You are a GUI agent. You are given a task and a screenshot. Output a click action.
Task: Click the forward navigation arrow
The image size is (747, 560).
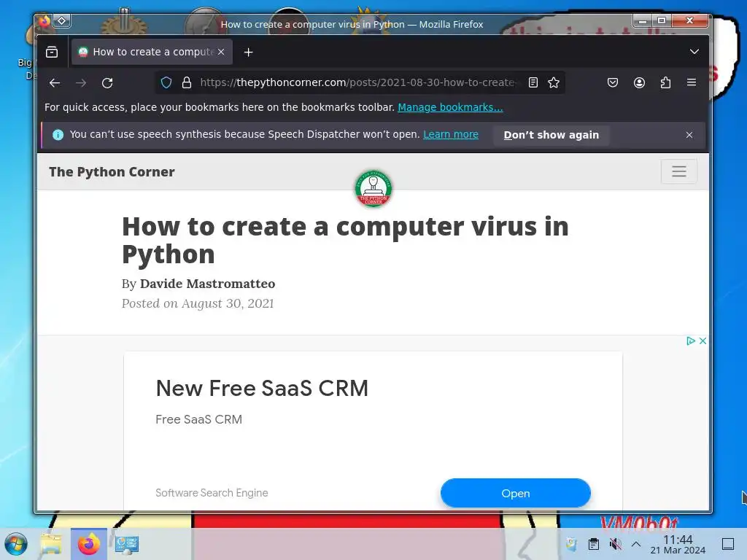81,83
